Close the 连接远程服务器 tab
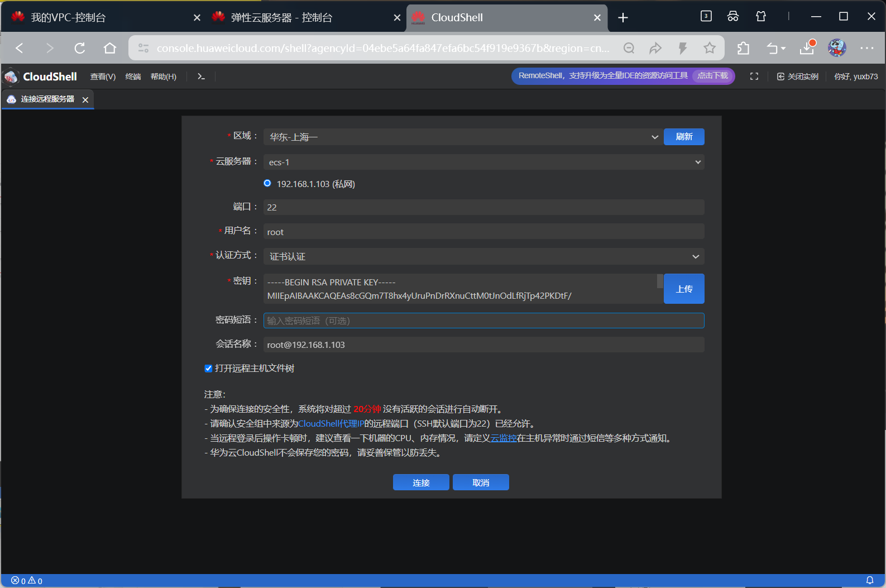Screen dimensions: 886x588 85,99
